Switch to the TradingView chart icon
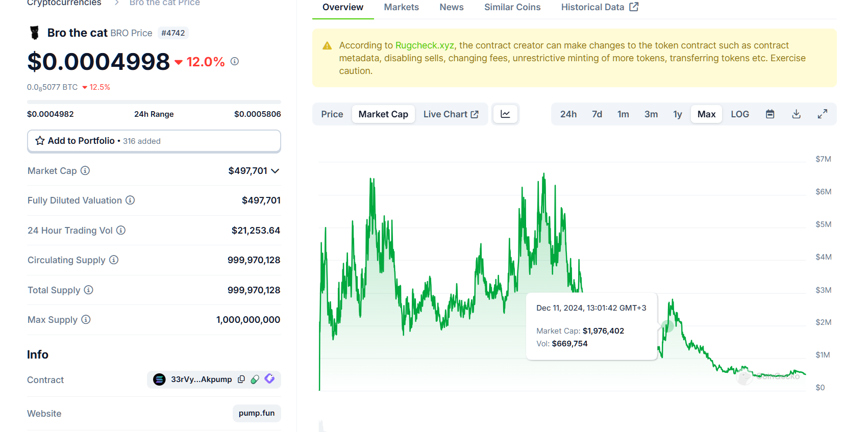The height and width of the screenshot is (432, 868). point(505,114)
